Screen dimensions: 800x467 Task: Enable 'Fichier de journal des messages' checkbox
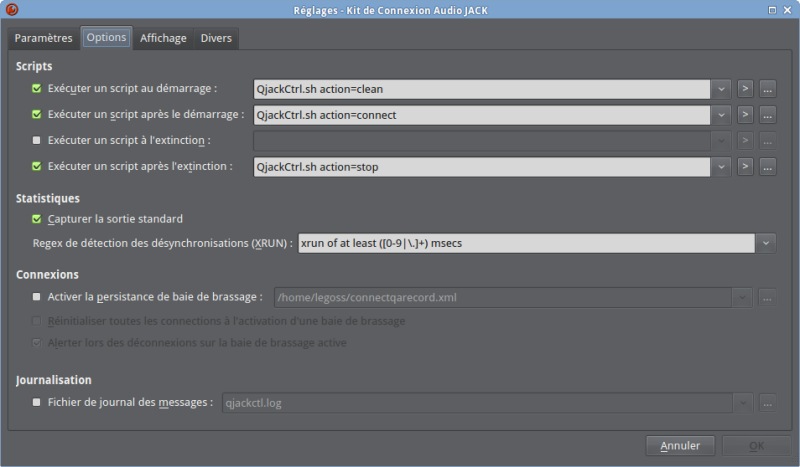point(37,403)
